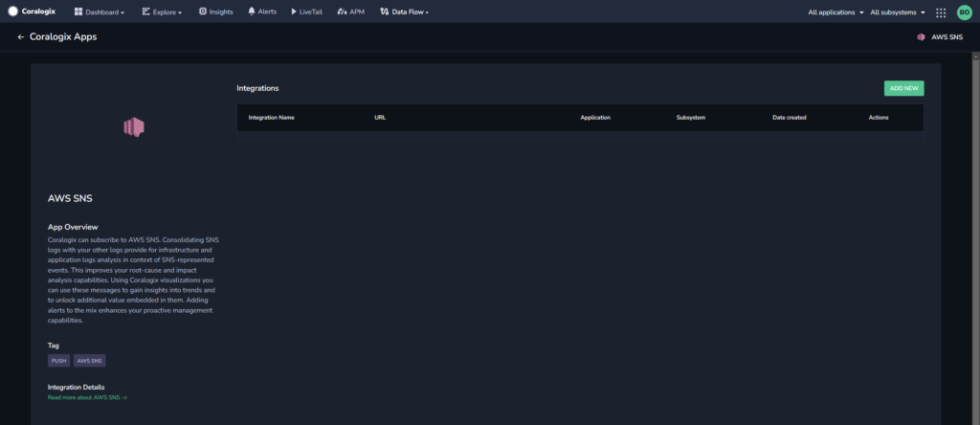Click the Integrations section heading
The height and width of the screenshot is (425, 980).
(257, 88)
